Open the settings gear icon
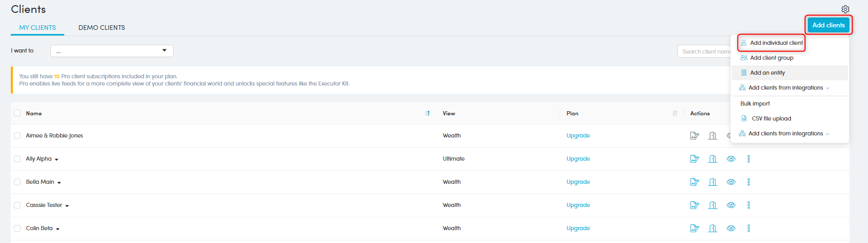 [845, 9]
